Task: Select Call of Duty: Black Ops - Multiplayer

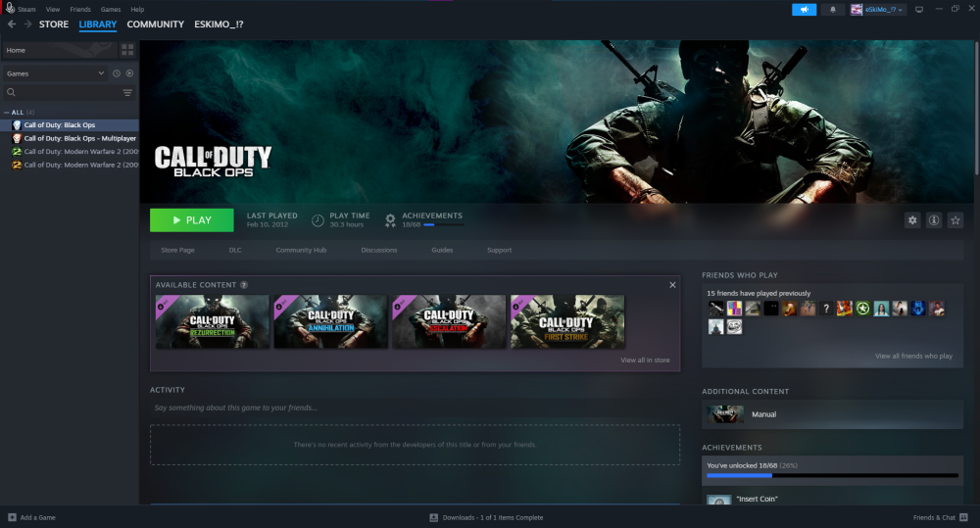Action: click(78, 138)
